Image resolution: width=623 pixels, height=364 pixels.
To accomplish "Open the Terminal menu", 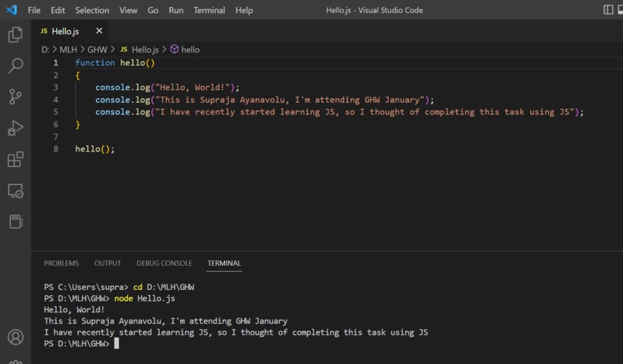I will (209, 10).
